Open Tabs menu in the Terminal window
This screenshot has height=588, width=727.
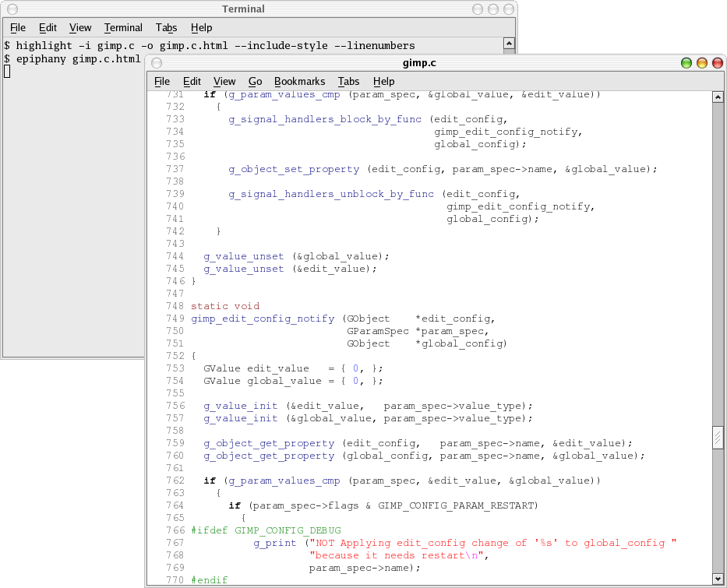[166, 28]
